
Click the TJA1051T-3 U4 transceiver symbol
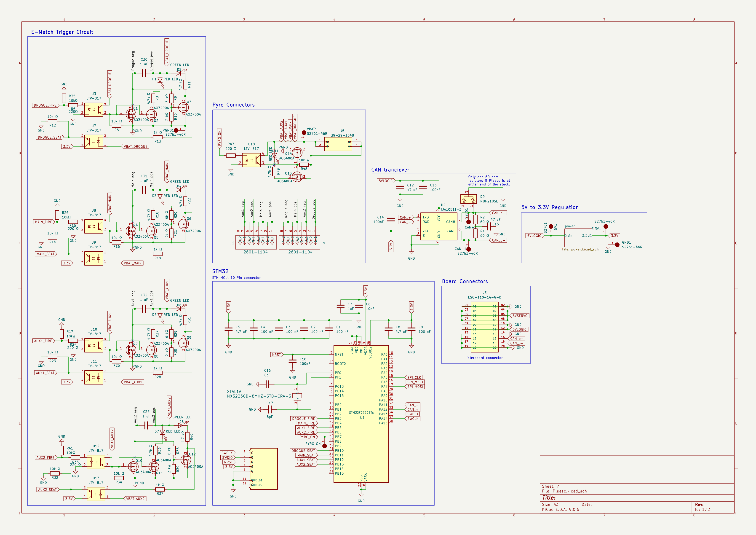click(439, 226)
